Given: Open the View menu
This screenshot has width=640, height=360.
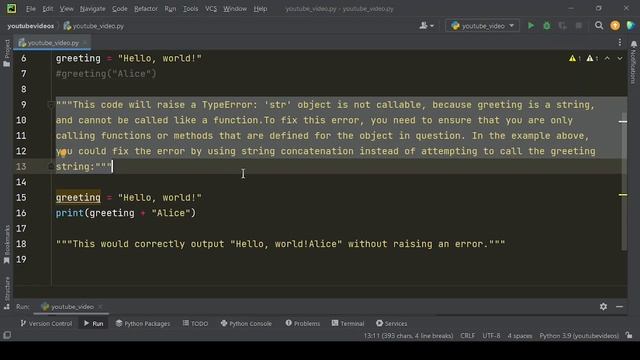Looking at the screenshot, I should (67, 9).
